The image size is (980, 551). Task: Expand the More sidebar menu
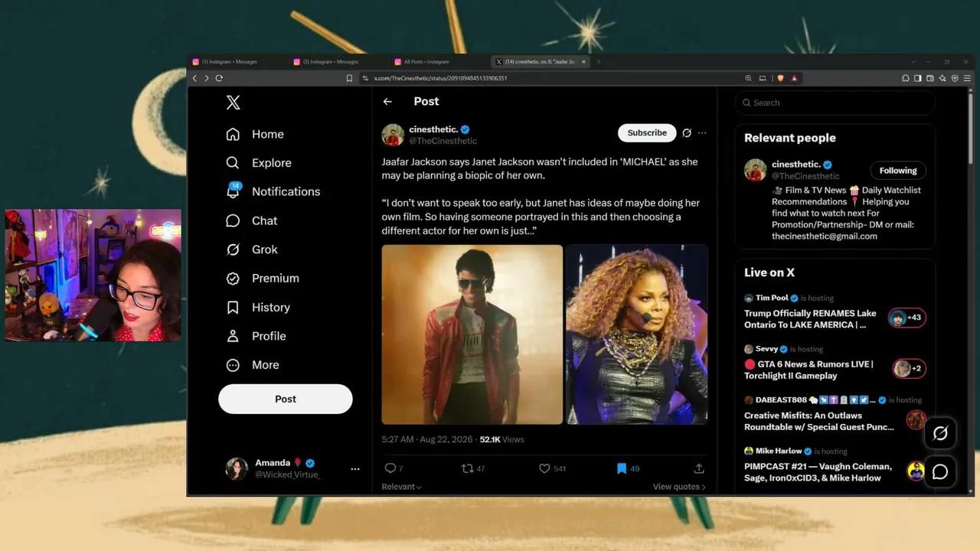253,365
